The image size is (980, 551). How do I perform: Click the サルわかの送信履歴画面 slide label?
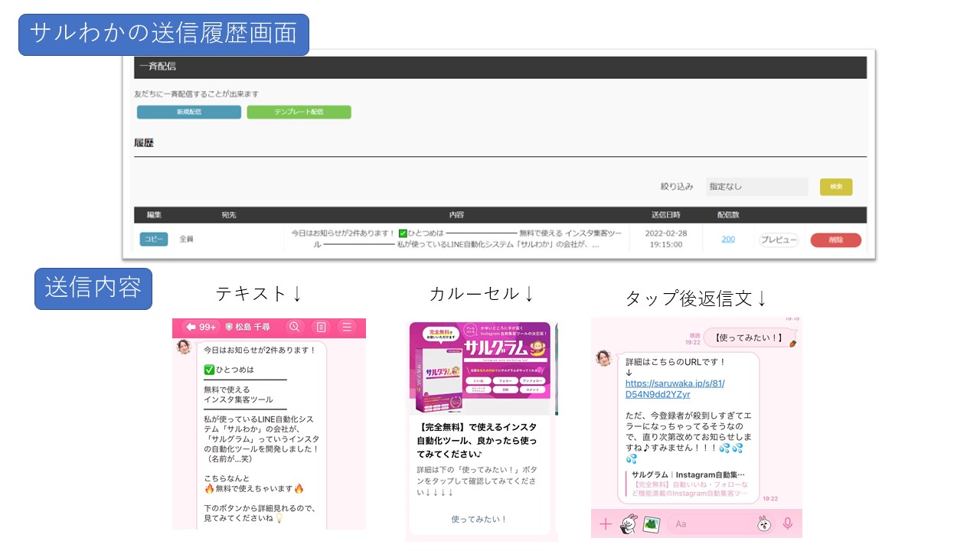[x=164, y=34]
